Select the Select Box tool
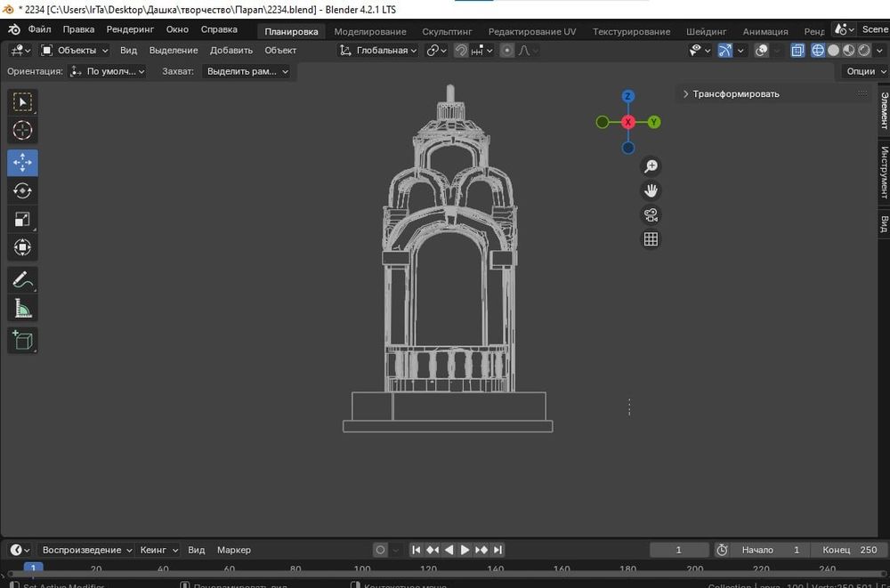The width and height of the screenshot is (890, 588). tap(23, 102)
